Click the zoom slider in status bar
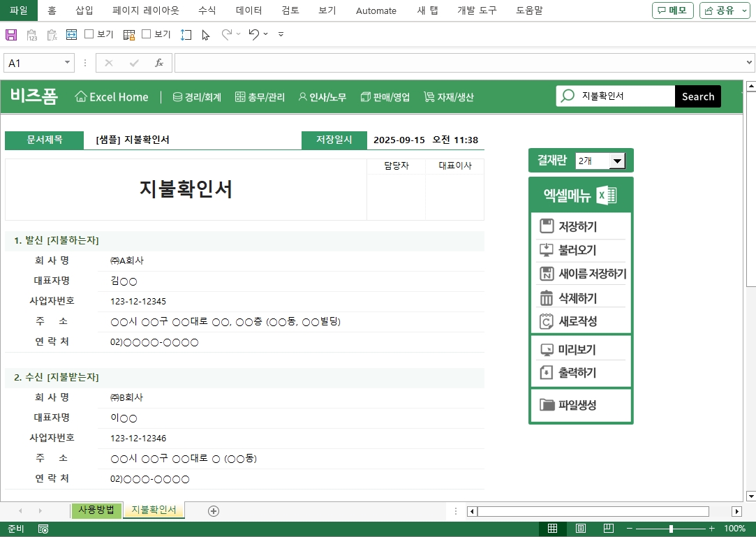 click(x=671, y=529)
